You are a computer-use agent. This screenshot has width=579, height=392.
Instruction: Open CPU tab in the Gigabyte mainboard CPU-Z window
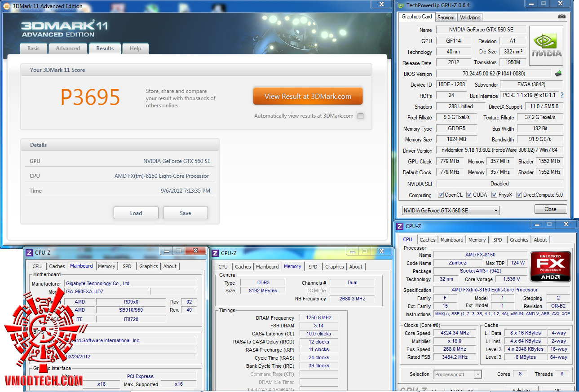tap(37, 266)
